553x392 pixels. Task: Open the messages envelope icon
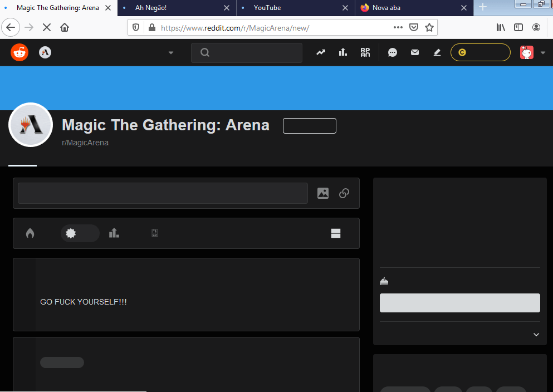[x=415, y=52]
